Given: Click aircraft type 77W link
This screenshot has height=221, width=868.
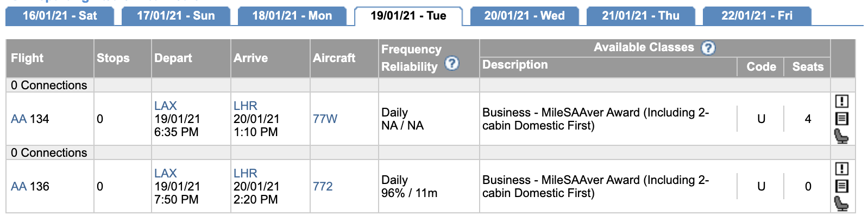Looking at the screenshot, I should point(325,119).
